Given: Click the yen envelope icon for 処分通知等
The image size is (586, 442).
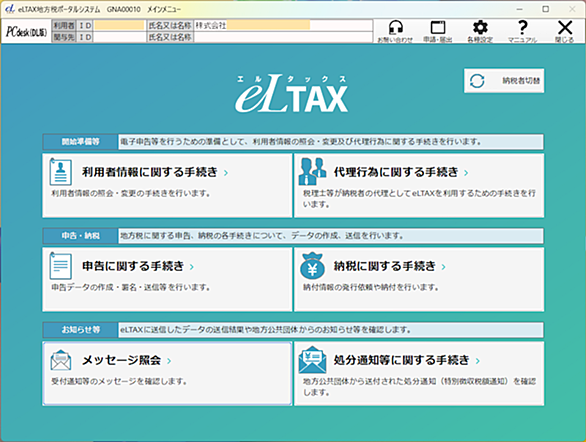Looking at the screenshot, I should click(312, 360).
